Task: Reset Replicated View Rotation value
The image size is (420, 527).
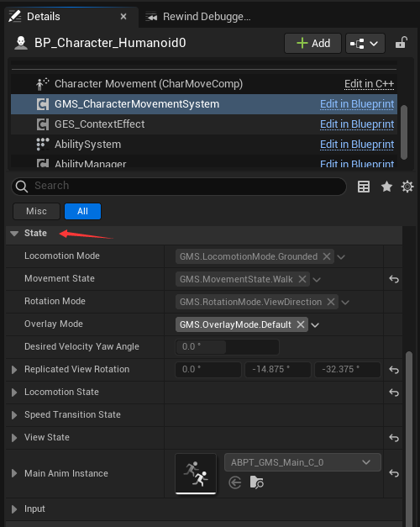Action: [394, 370]
